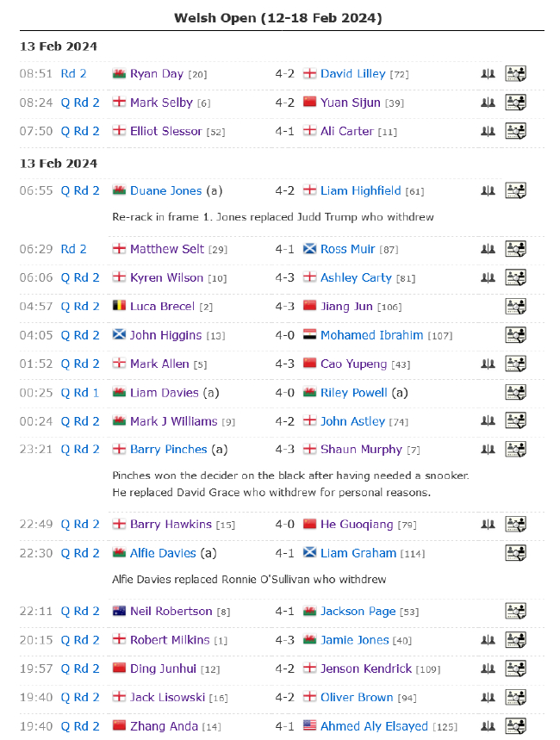Open Ahmed Aly Elsayed player link
This screenshot has width=560, height=740.
[x=374, y=726]
